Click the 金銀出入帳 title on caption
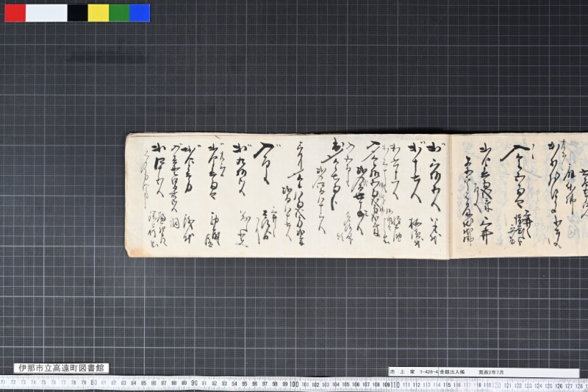Image resolution: width=588 pixels, height=392 pixels. click(x=452, y=372)
